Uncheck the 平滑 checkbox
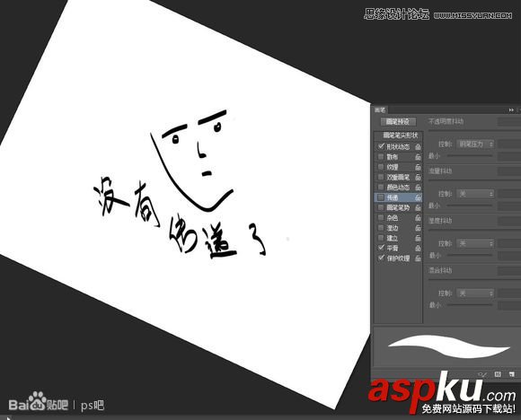Screen dimensions: 521x420 [381, 248]
